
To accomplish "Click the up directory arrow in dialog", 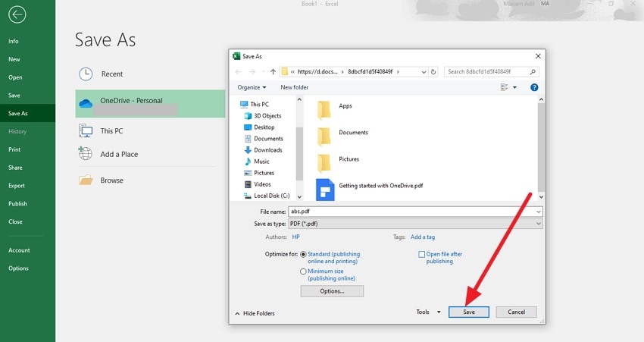I will point(273,71).
